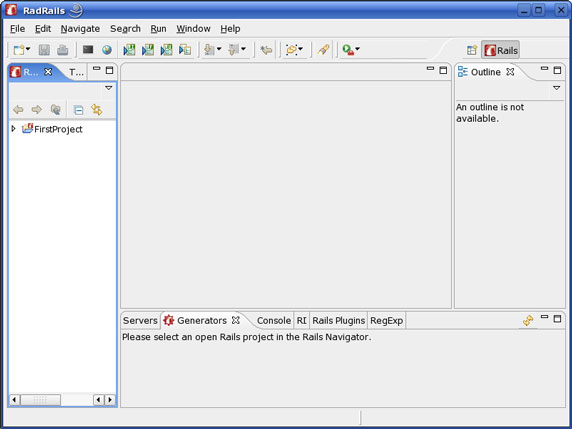Switch to the Rails Plugins tab
Viewport: 572px width, 429px height.
[338, 320]
